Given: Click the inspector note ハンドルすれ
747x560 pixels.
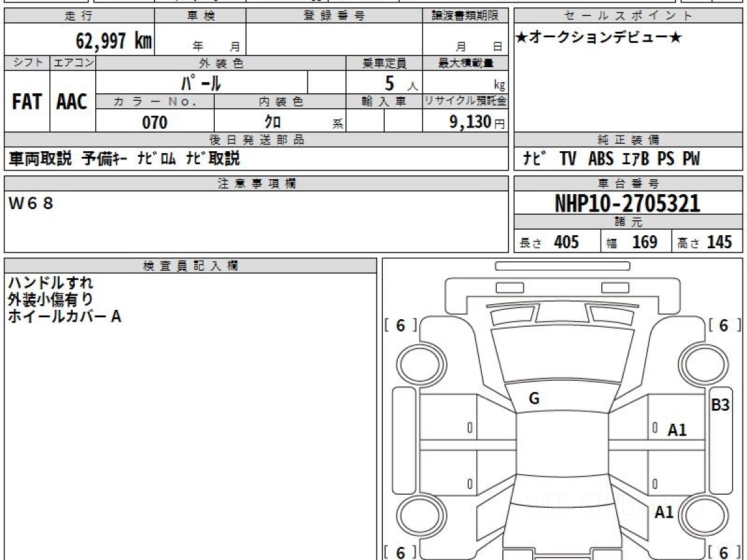Looking at the screenshot, I should click(51, 283).
